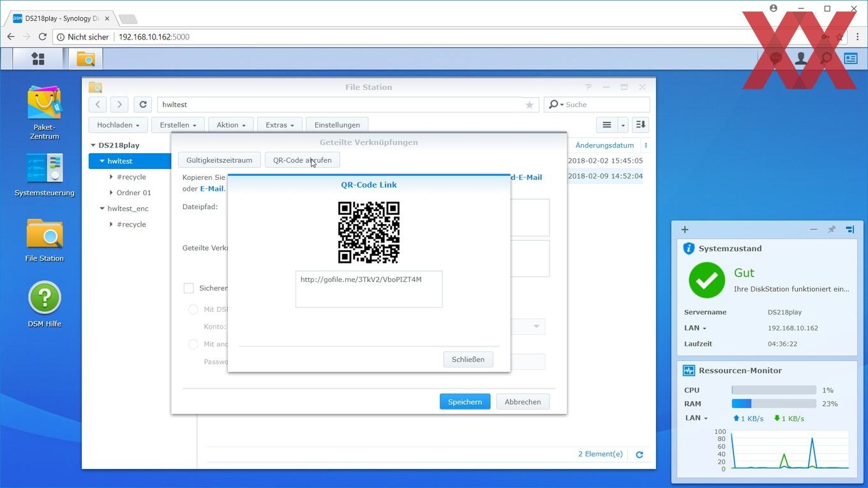Expand the Ordner 01 folder
The height and width of the screenshot is (488, 868).
pyautogui.click(x=111, y=193)
